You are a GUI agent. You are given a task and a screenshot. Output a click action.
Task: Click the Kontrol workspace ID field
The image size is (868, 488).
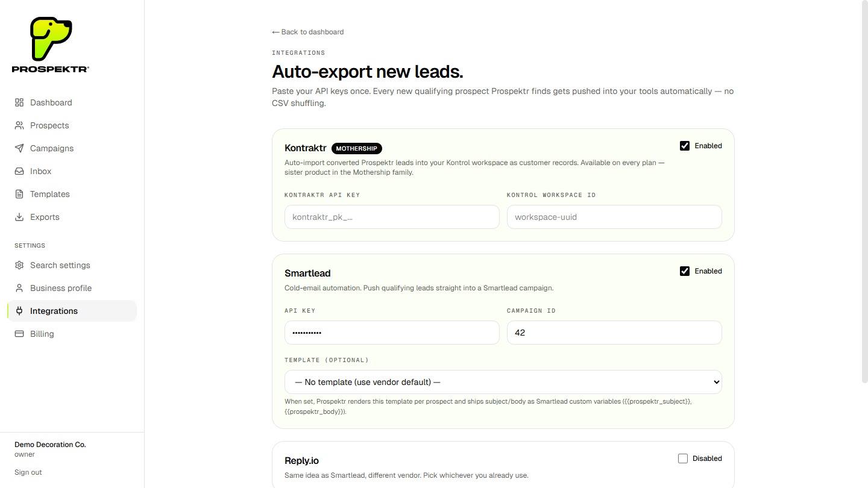point(614,217)
